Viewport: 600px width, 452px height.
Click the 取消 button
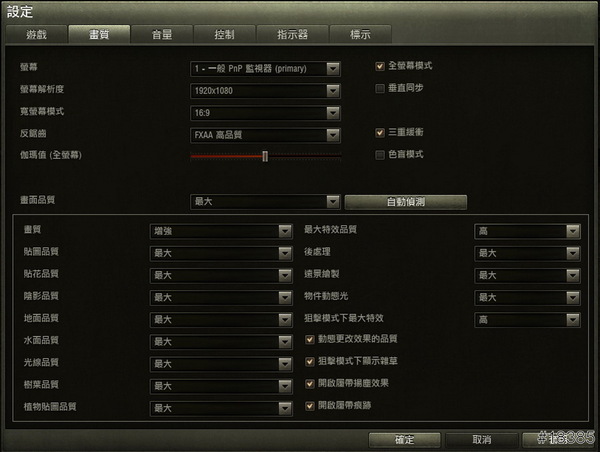481,440
